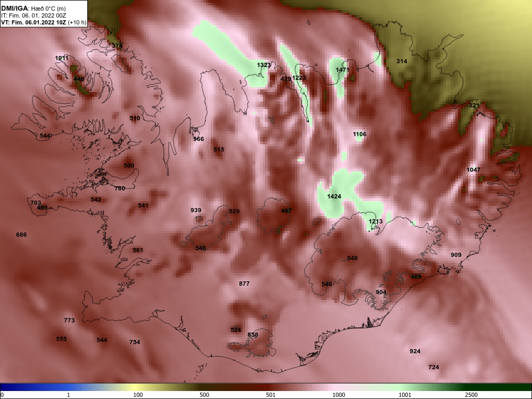532x399 pixels.
Task: Click the 548 glacier value
Action: pyautogui.click(x=352, y=258)
